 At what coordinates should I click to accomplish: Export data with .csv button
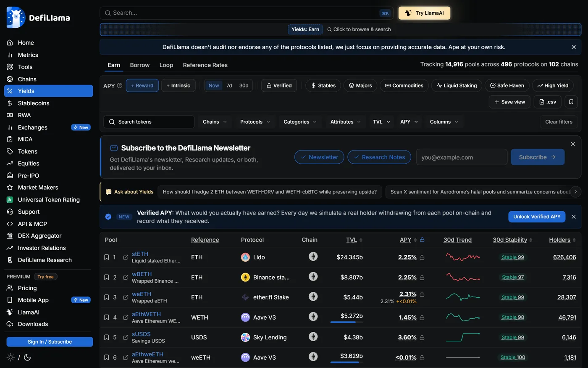(548, 102)
